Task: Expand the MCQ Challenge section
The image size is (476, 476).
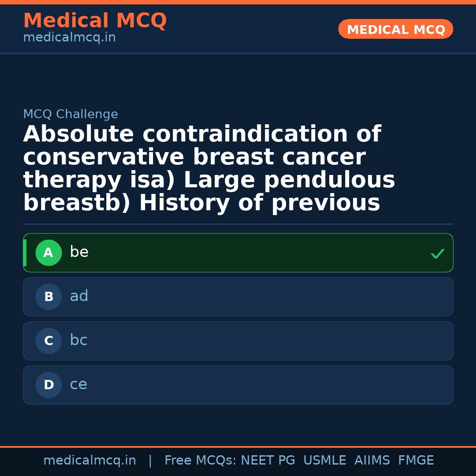Action: [x=71, y=114]
